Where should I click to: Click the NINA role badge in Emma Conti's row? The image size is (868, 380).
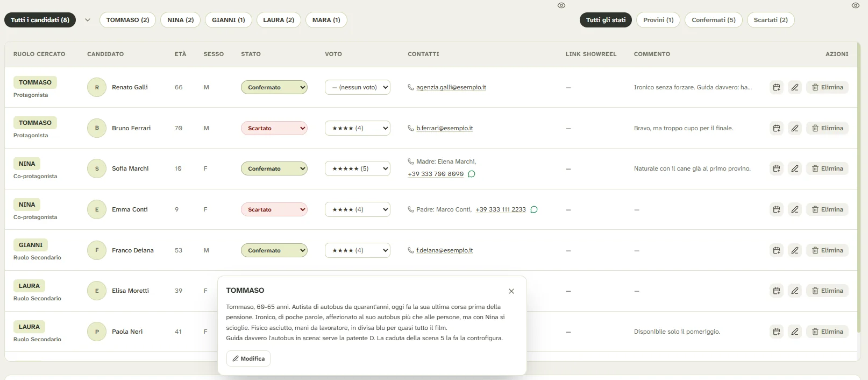click(x=27, y=205)
